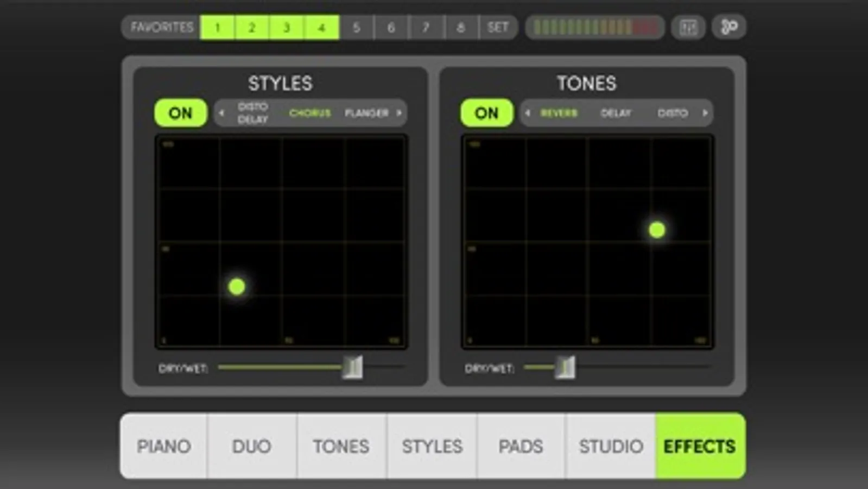Switch to the PADS tab
Image resolution: width=868 pixels, height=489 pixels.
[x=521, y=446]
